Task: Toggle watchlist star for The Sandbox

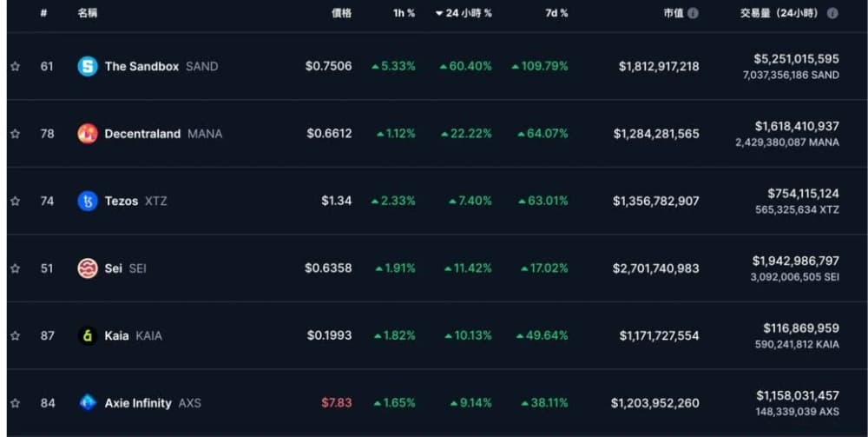Action: pos(16,67)
